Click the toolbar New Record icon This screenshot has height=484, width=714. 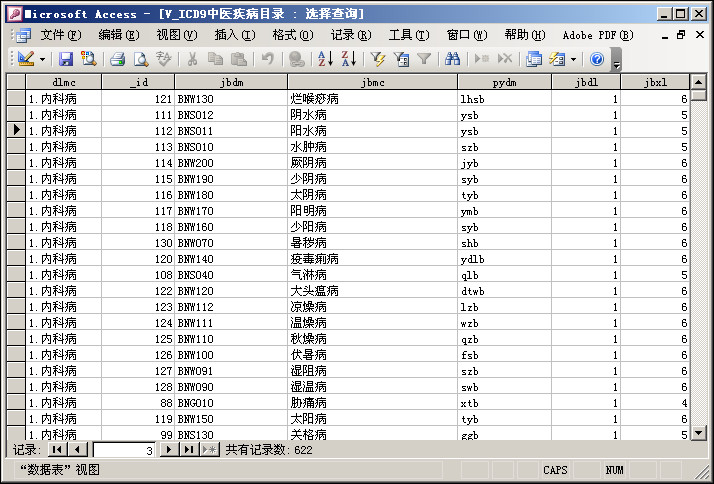click(x=482, y=59)
